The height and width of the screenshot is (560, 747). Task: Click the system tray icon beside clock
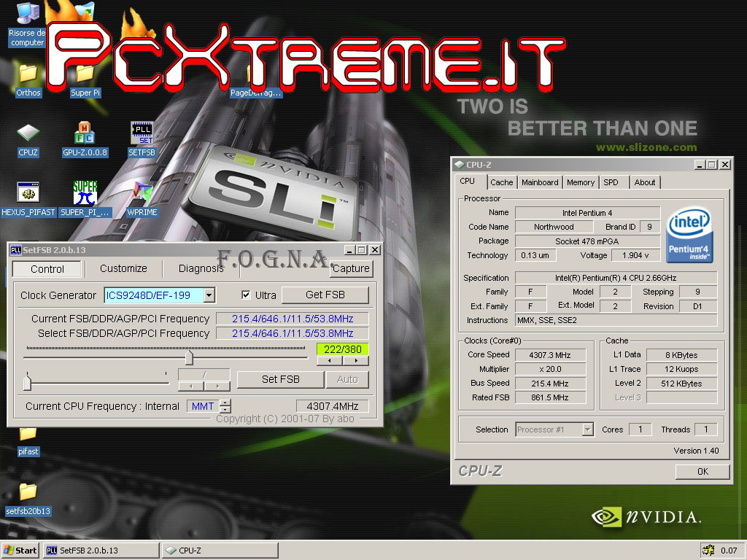tap(708, 551)
